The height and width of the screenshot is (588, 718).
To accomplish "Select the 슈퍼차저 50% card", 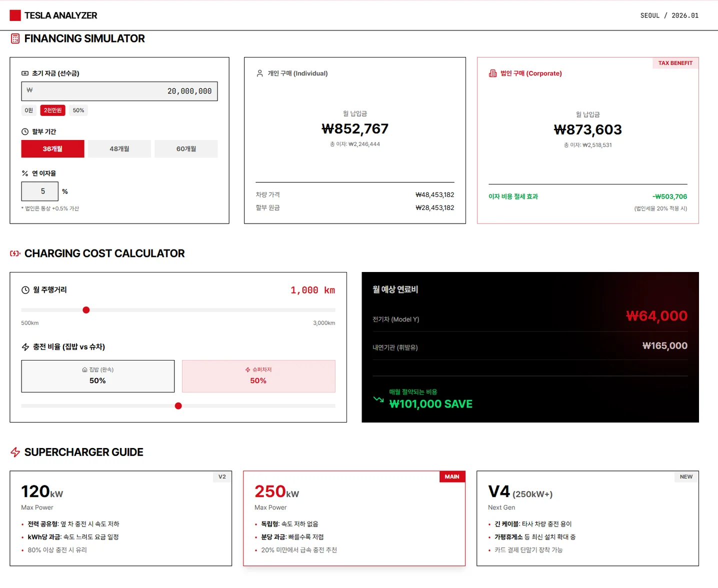I will [258, 376].
